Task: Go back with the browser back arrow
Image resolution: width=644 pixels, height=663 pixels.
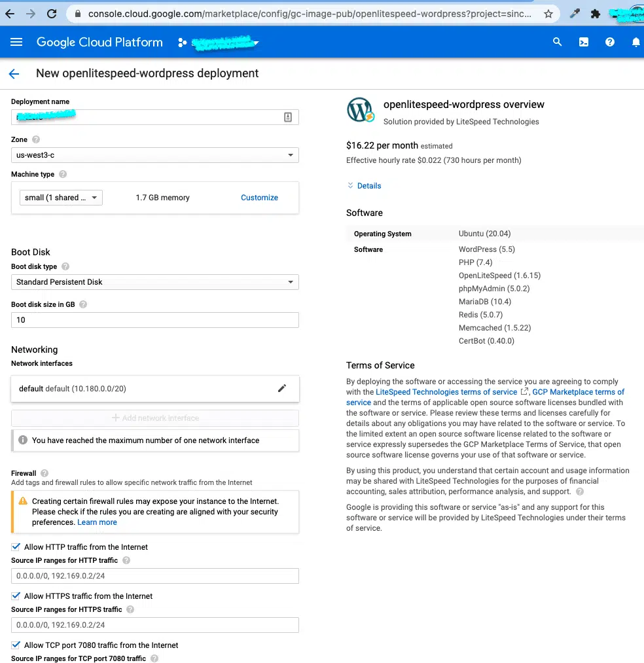Action: tap(10, 14)
